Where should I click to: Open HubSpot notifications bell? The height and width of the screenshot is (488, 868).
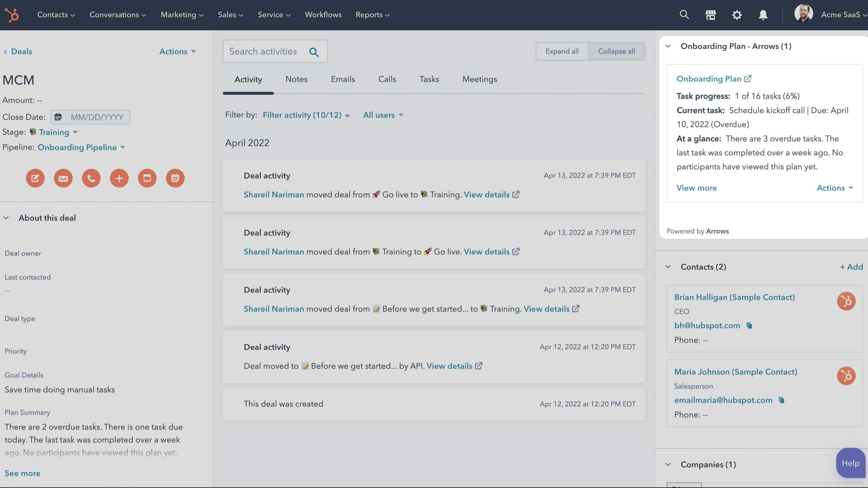click(763, 15)
